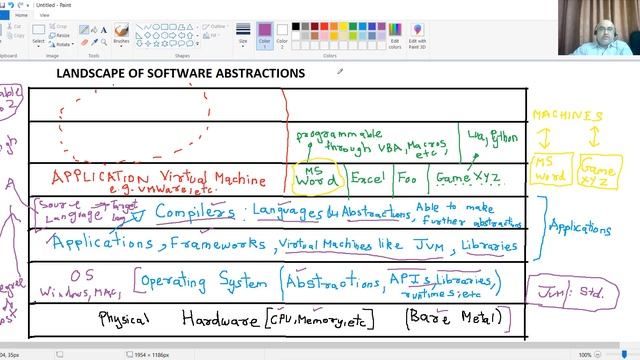Screen dimensions: 640x360
Task: Open the Resize dialog
Action: (x=60, y=35)
